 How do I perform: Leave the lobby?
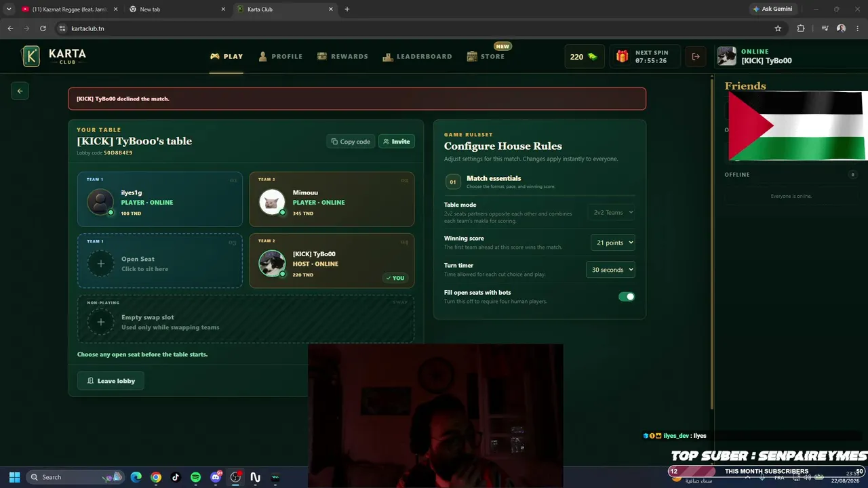pos(111,381)
